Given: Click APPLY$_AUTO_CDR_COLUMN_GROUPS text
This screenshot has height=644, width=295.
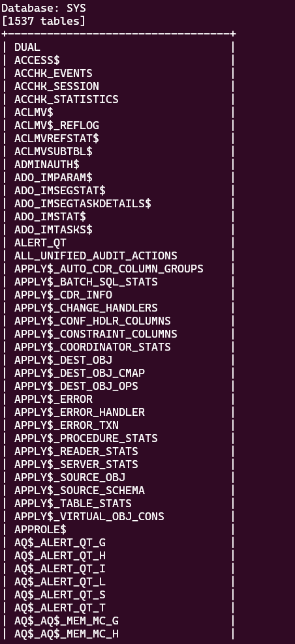Looking at the screenshot, I should [108, 269].
